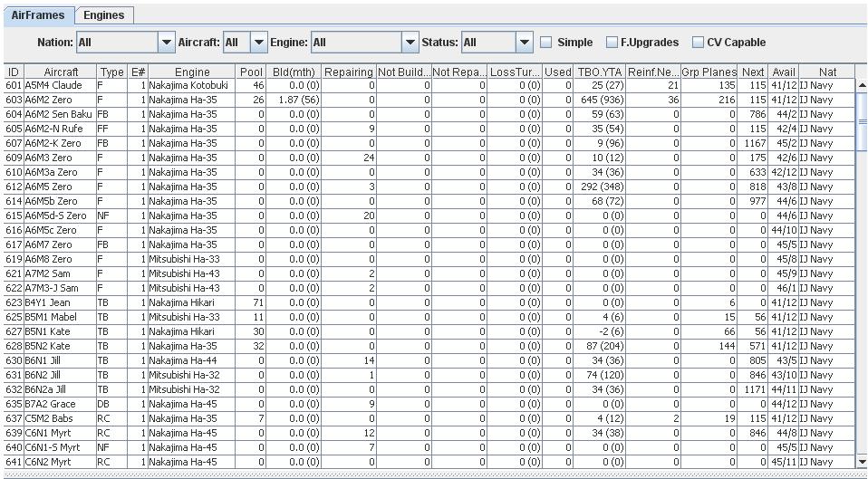Select the A6M5d-S Zero row
This screenshot has height=479, width=868.
(429, 216)
